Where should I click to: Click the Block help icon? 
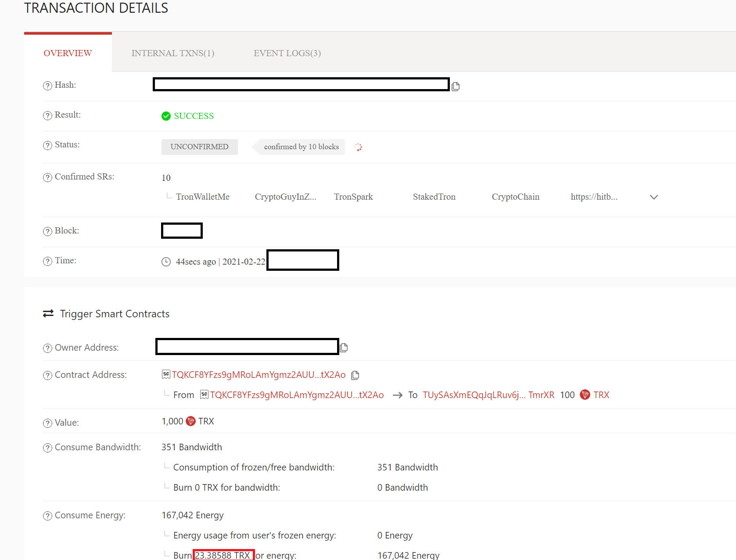coord(47,231)
